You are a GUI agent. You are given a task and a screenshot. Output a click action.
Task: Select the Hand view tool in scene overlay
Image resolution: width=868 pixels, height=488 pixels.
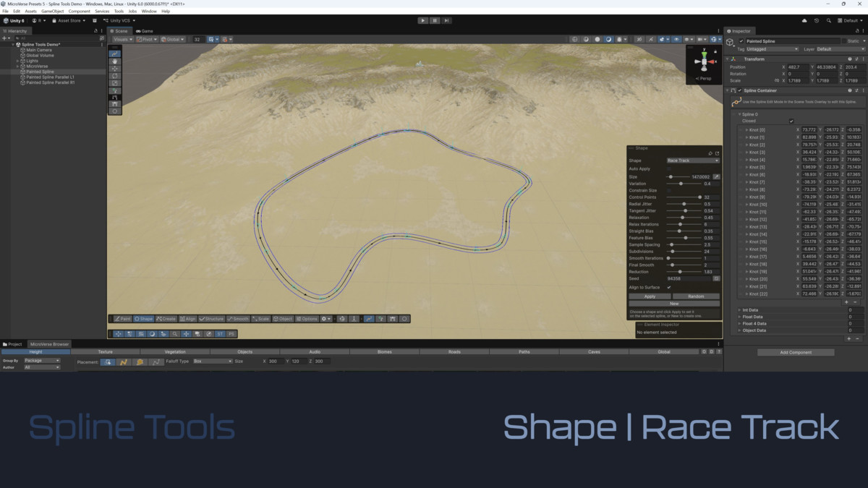(x=115, y=61)
